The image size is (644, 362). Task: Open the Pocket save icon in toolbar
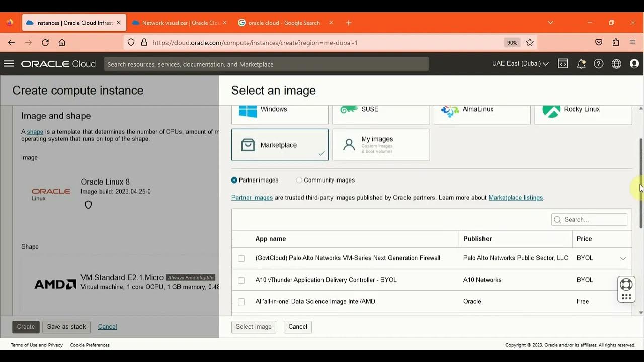click(x=599, y=43)
